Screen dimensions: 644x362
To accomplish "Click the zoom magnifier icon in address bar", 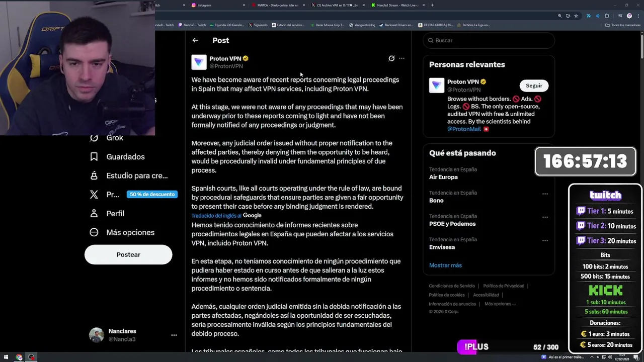I will click(559, 16).
